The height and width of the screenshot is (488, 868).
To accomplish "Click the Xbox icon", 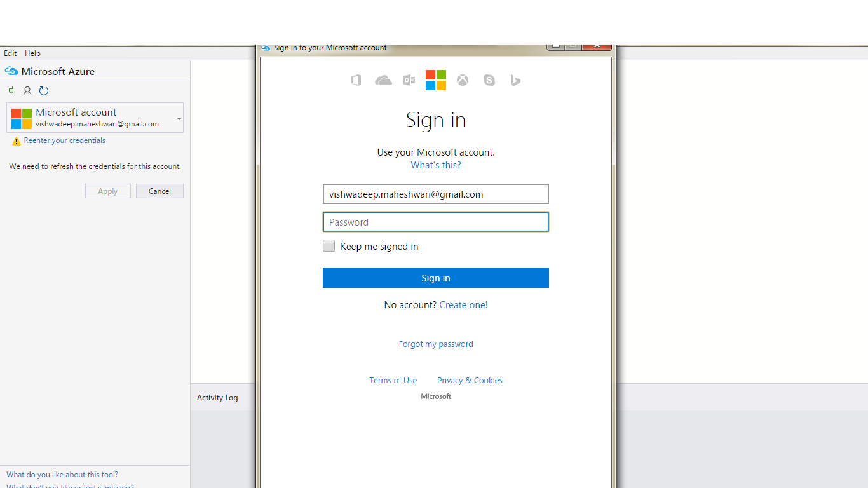I will click(463, 80).
